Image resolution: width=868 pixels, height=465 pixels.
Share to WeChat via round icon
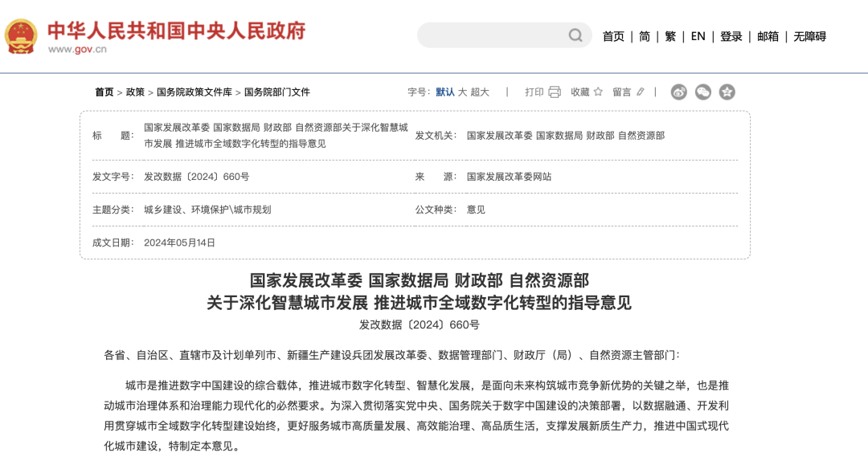(x=703, y=92)
